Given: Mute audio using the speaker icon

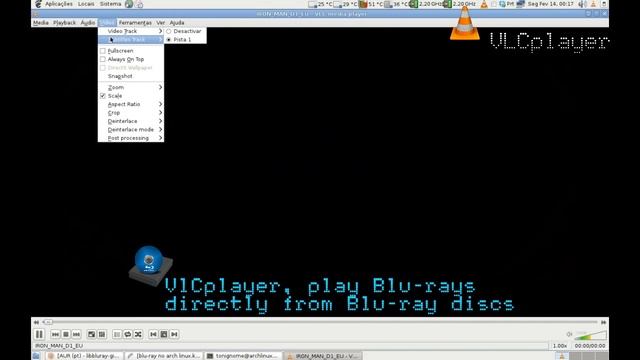Looking at the screenshot, I should tap(569, 334).
